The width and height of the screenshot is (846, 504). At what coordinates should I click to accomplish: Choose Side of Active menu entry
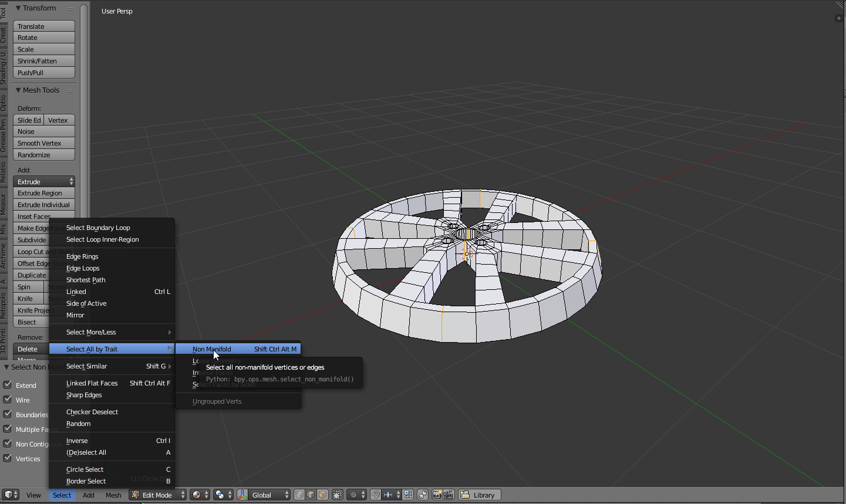pos(112,303)
